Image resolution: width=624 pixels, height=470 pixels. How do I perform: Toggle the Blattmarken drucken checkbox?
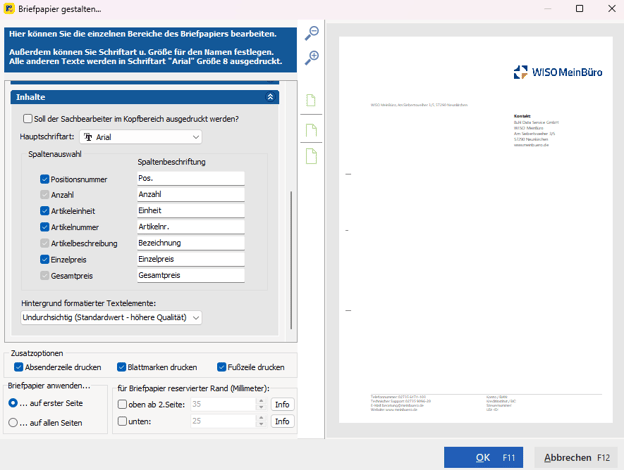[122, 367]
